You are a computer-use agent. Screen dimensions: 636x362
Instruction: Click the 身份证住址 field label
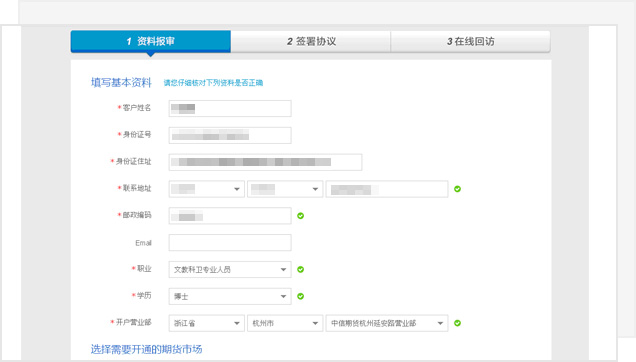133,161
